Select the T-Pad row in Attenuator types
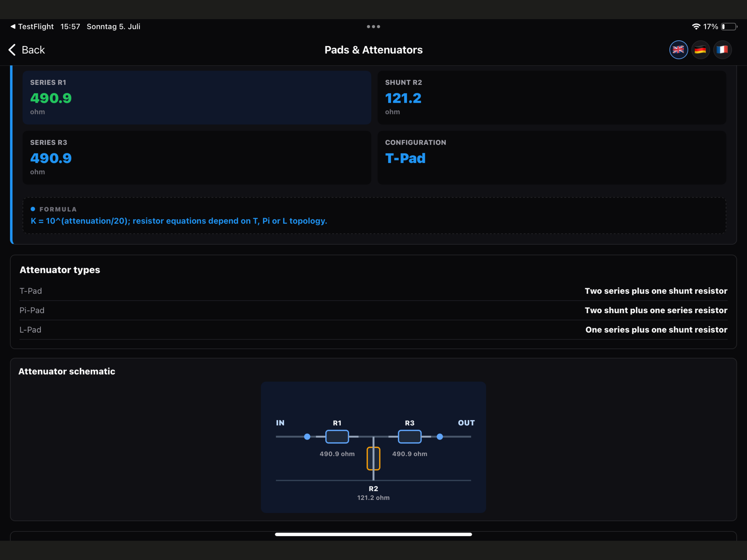 click(373, 291)
